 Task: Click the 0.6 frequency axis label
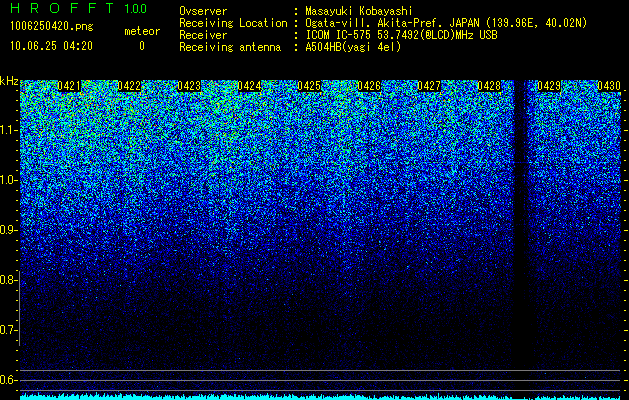tap(8, 380)
